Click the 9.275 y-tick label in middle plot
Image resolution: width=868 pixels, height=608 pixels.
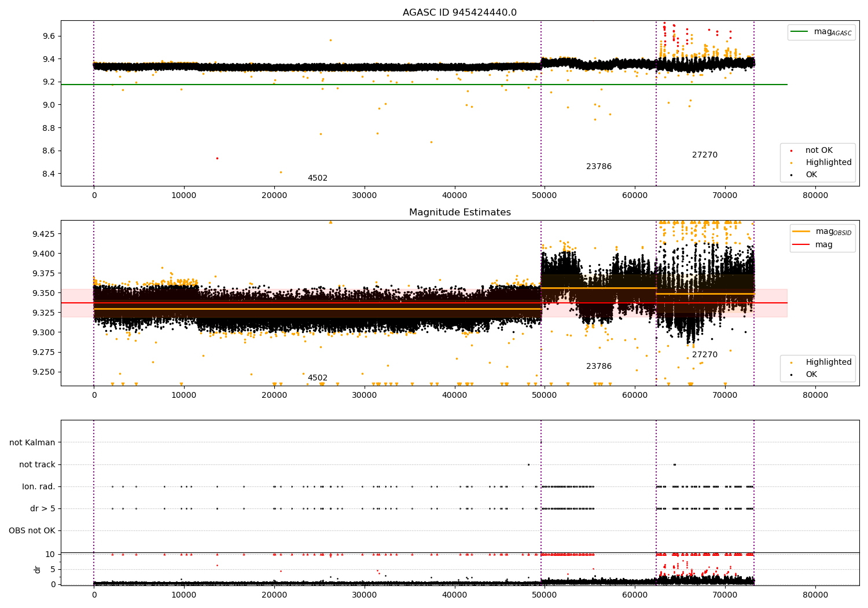[44, 352]
